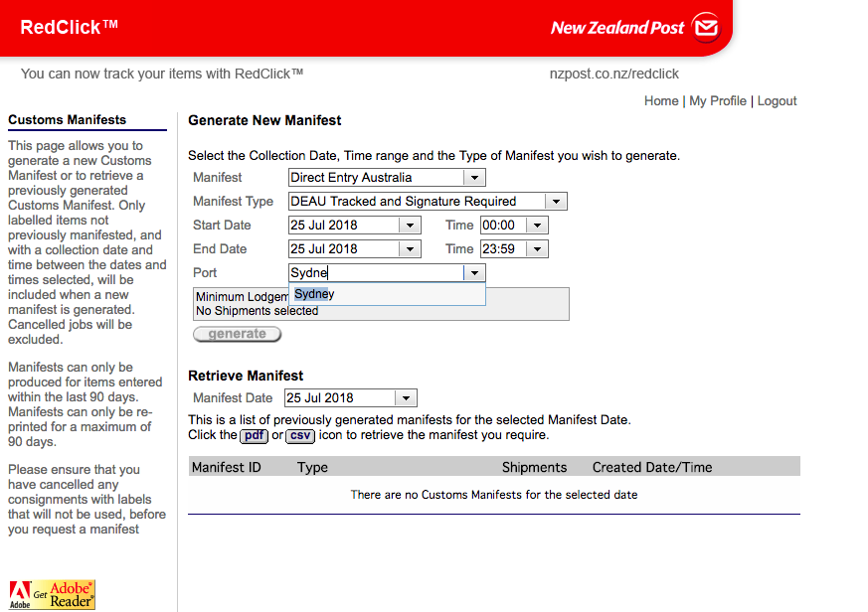
Task: Click the generate button
Action: coord(237,334)
